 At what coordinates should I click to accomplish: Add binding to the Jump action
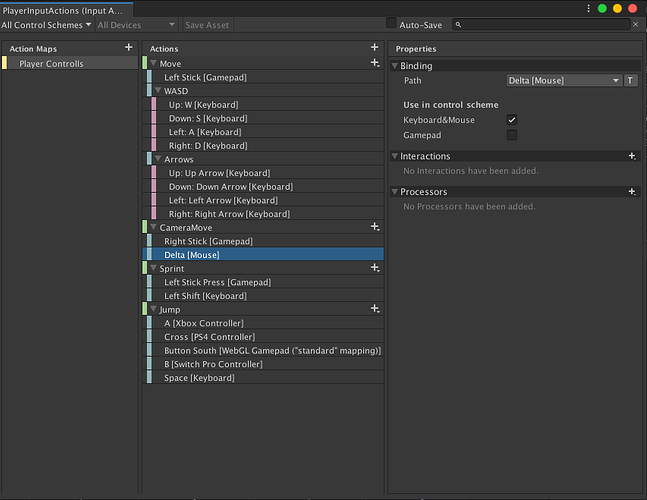coord(375,309)
